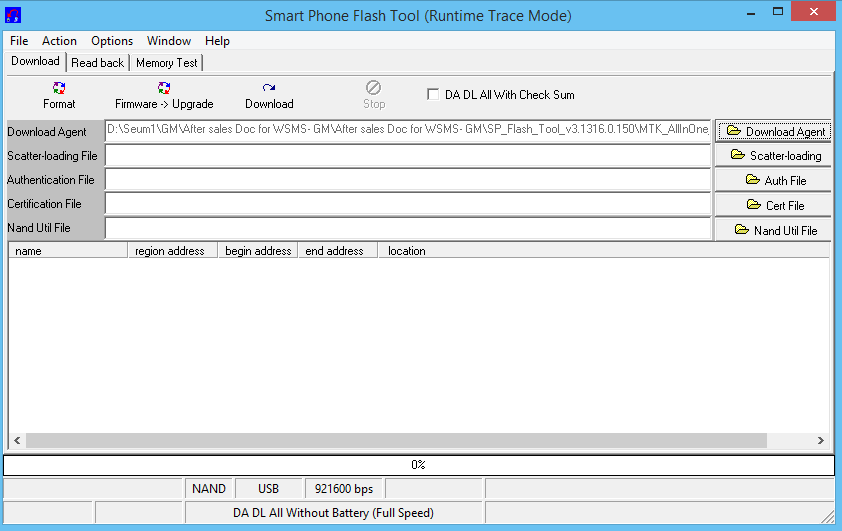Viewport: 842px width, 531px height.
Task: Click the Auth File button
Action: coord(774,180)
